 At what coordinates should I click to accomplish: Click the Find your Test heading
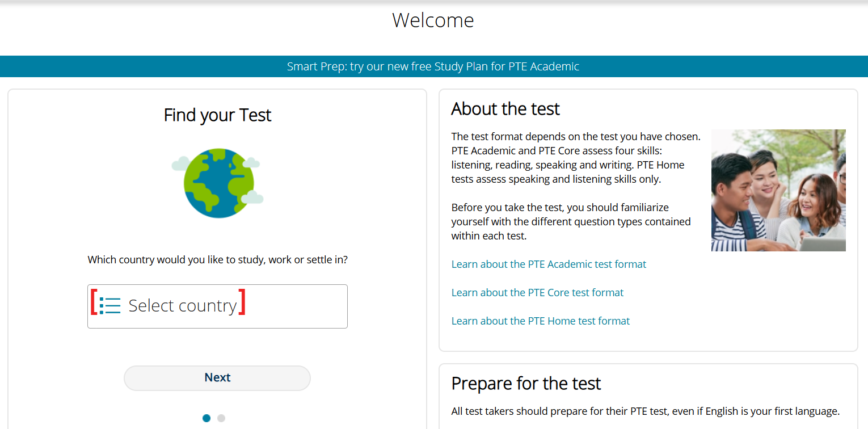click(x=217, y=115)
